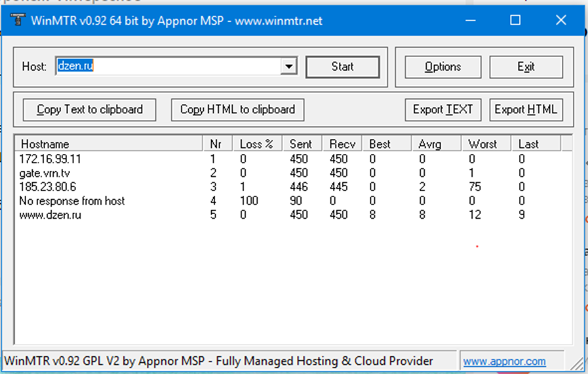This screenshot has height=374, width=588.
Task: Click the Best column header
Action: click(387, 144)
